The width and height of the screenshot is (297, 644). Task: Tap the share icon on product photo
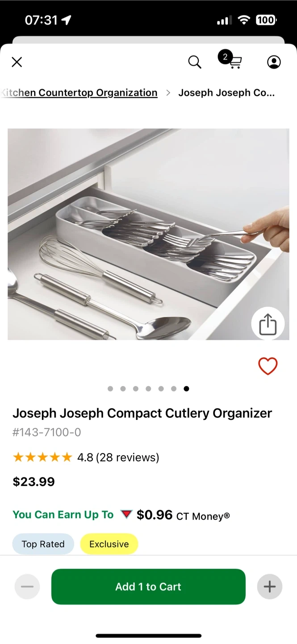[268, 324]
